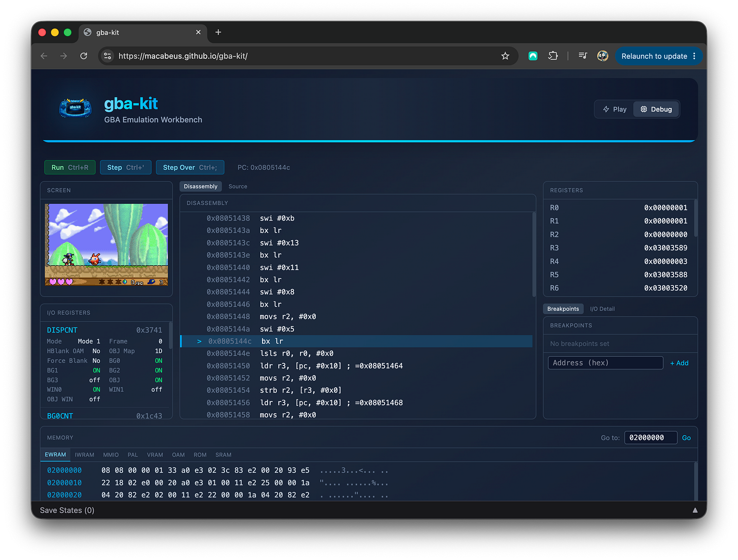Open the green extension icon in toolbar
738x560 pixels.
click(x=533, y=56)
